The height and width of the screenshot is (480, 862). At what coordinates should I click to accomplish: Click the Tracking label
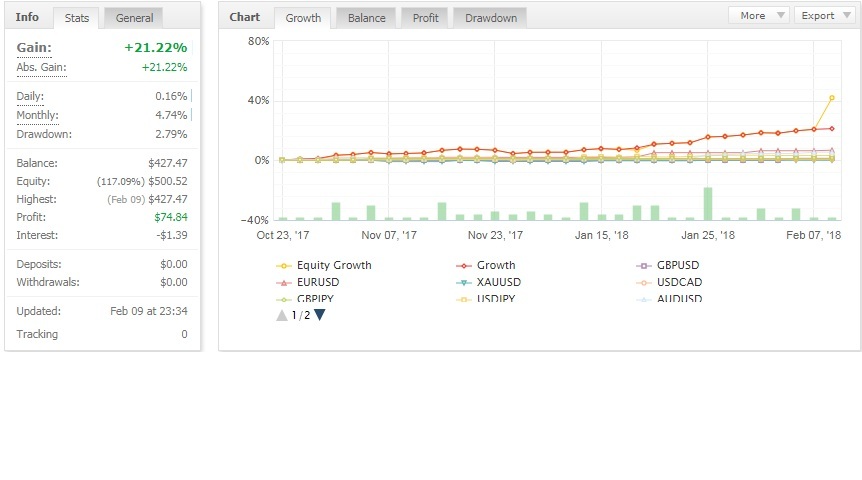click(37, 334)
